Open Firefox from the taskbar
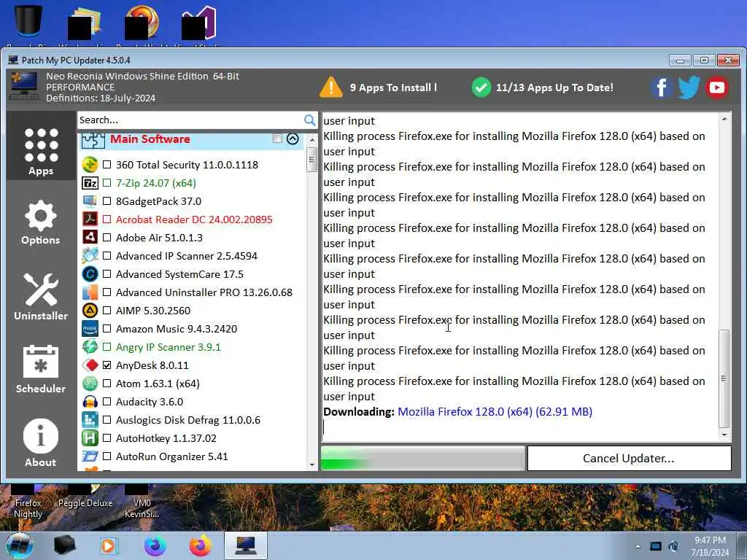This screenshot has height=560, width=747. coord(201,545)
